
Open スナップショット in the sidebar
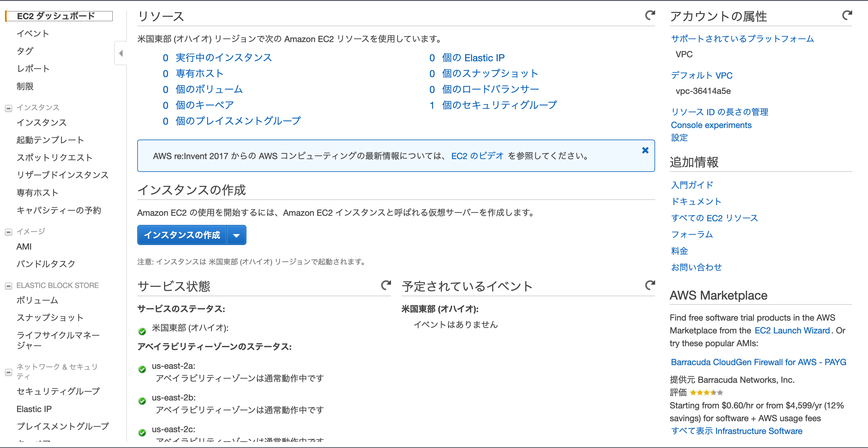point(50,317)
